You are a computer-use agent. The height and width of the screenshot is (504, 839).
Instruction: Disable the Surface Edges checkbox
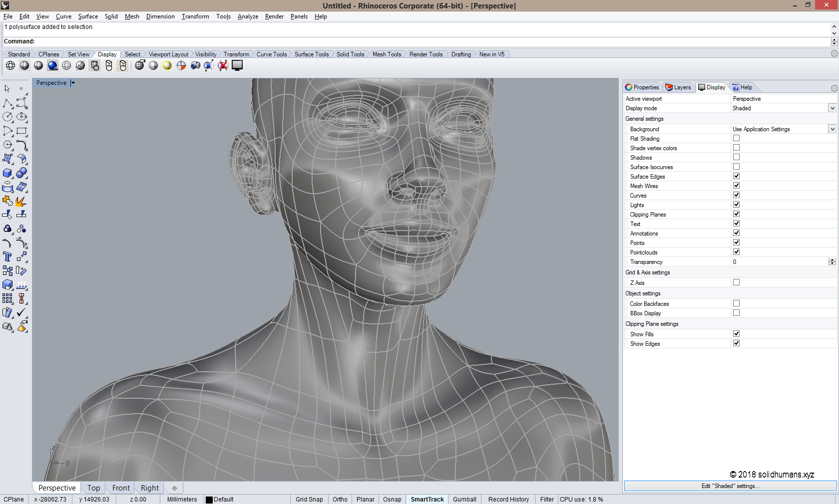[x=736, y=176]
